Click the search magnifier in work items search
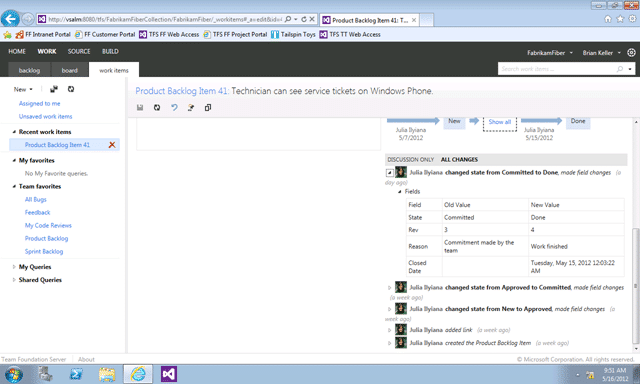The width and height of the screenshot is (640, 384). pyautogui.click(x=620, y=69)
